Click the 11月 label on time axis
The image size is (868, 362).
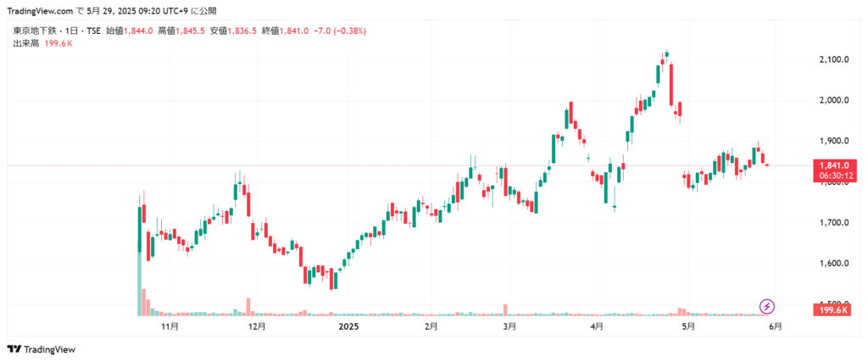click(171, 326)
